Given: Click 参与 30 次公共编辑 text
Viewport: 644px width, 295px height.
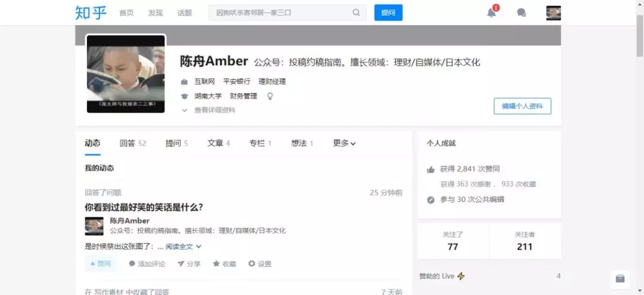Looking at the screenshot, I should 472,200.
